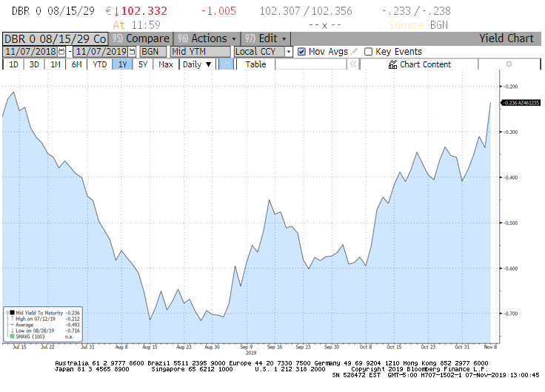Screen dimensions: 545x392
Task: Select the highlighted chart view icon next to Daily
Action: pyautogui.click(x=227, y=64)
